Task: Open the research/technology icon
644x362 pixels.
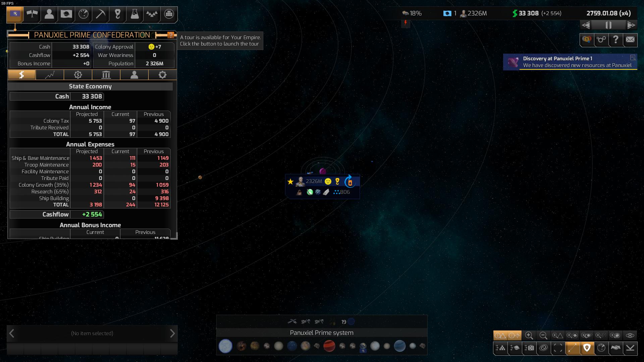Action: pyautogui.click(x=134, y=14)
